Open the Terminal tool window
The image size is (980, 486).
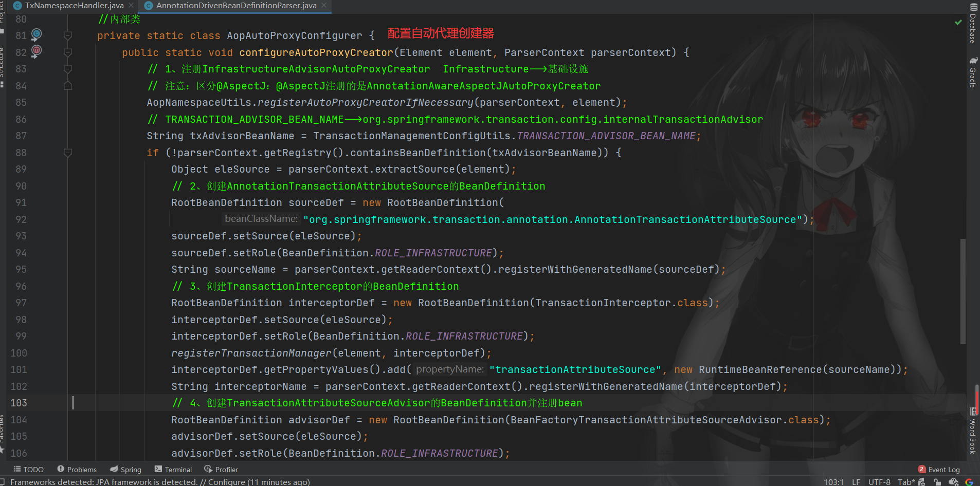click(173, 469)
